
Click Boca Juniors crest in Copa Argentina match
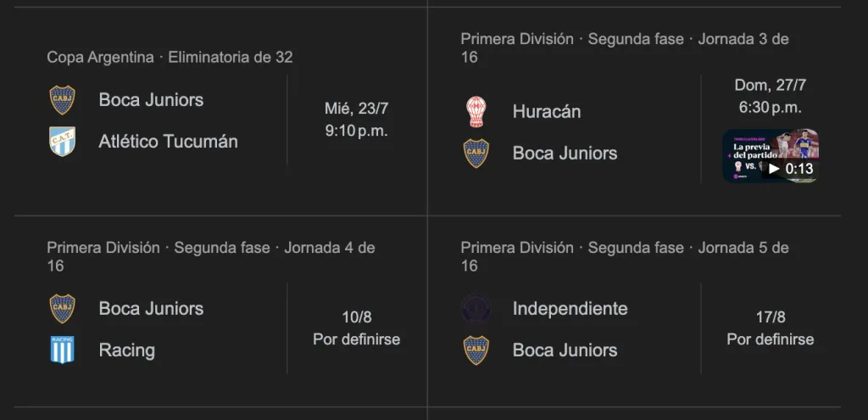click(x=62, y=100)
